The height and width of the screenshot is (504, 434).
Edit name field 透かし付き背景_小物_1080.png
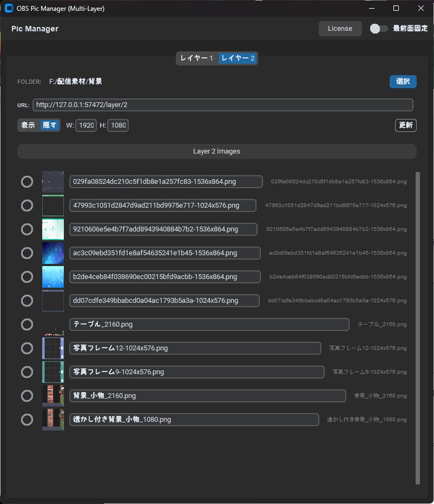pyautogui.click(x=194, y=420)
